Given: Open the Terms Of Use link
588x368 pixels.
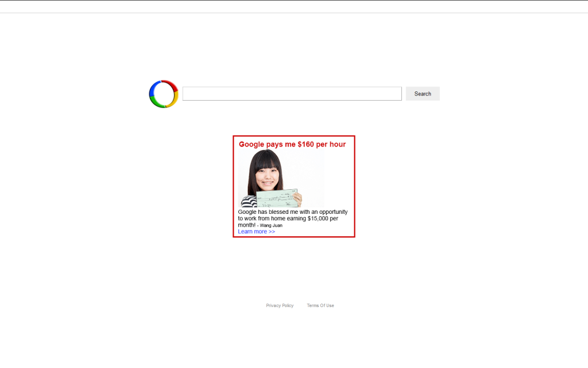Looking at the screenshot, I should pyautogui.click(x=320, y=306).
